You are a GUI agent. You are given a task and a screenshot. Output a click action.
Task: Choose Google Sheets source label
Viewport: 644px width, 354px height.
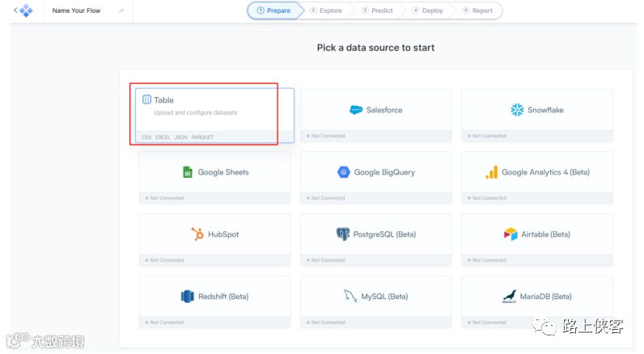(223, 172)
